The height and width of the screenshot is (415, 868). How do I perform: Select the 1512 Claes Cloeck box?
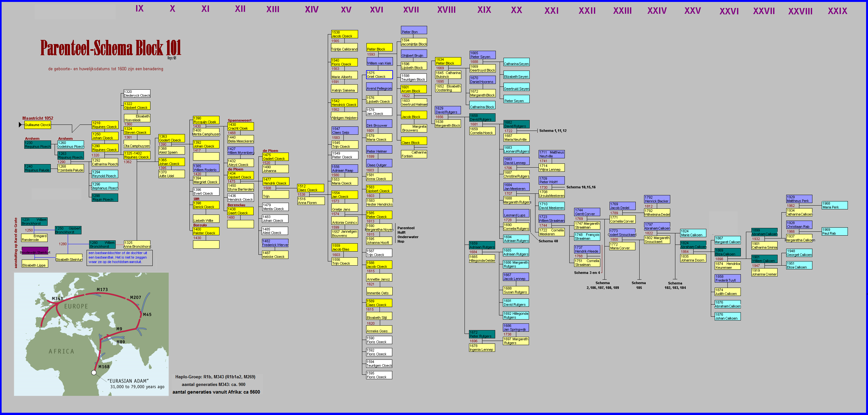(310, 188)
